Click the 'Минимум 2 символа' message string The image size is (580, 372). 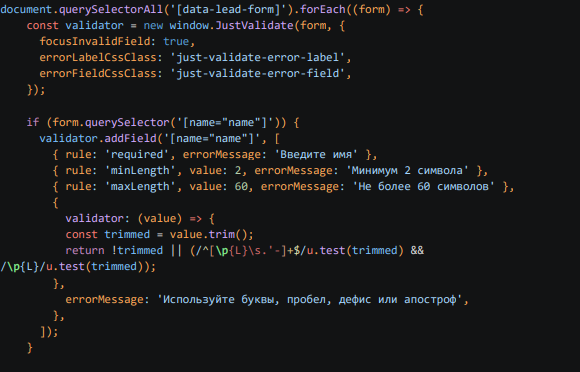tap(407, 170)
